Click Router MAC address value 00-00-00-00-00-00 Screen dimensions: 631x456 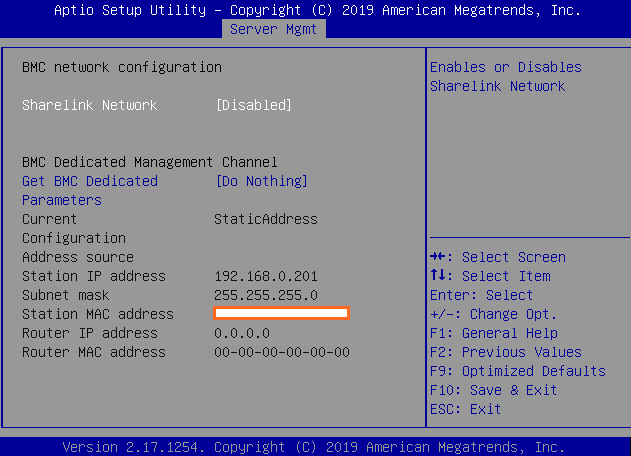tap(282, 353)
